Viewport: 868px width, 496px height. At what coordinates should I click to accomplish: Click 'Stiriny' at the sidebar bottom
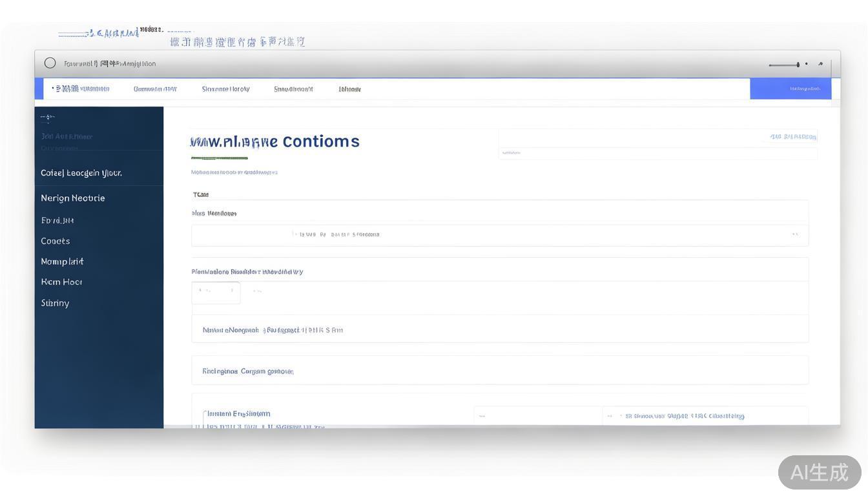[55, 303]
